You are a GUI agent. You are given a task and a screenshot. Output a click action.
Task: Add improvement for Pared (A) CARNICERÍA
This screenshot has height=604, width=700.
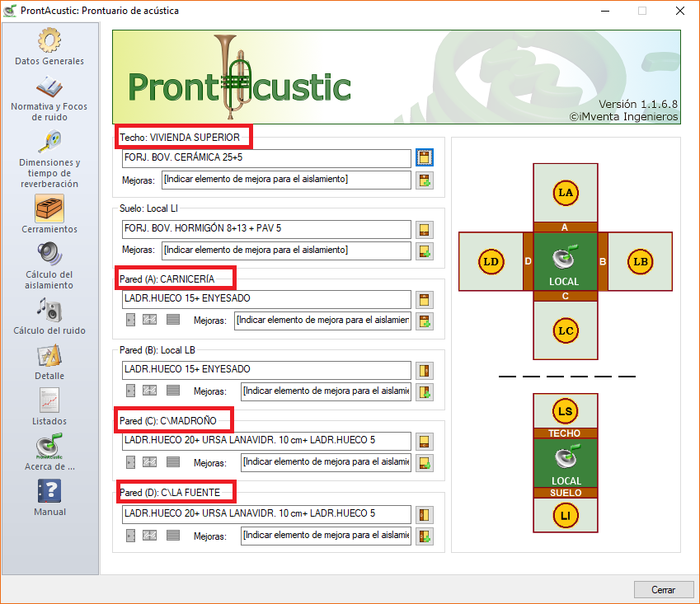424,321
